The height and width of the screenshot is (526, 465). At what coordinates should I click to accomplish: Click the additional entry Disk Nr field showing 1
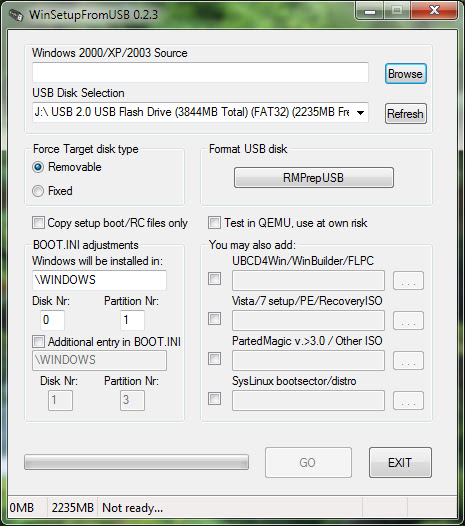coord(60,400)
